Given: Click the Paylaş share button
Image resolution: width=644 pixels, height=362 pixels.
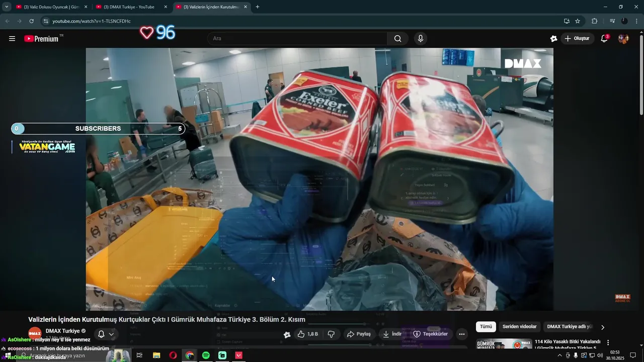Looking at the screenshot, I should point(359,334).
